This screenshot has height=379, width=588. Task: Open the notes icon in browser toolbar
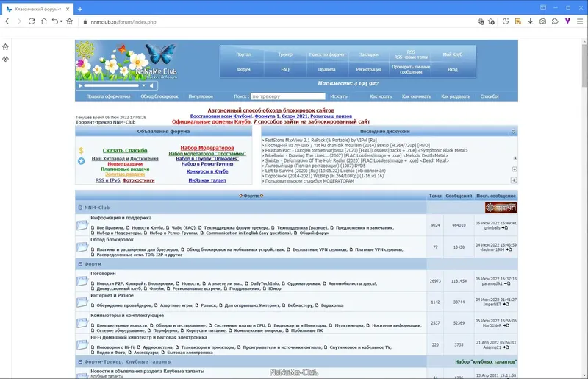coord(518,21)
